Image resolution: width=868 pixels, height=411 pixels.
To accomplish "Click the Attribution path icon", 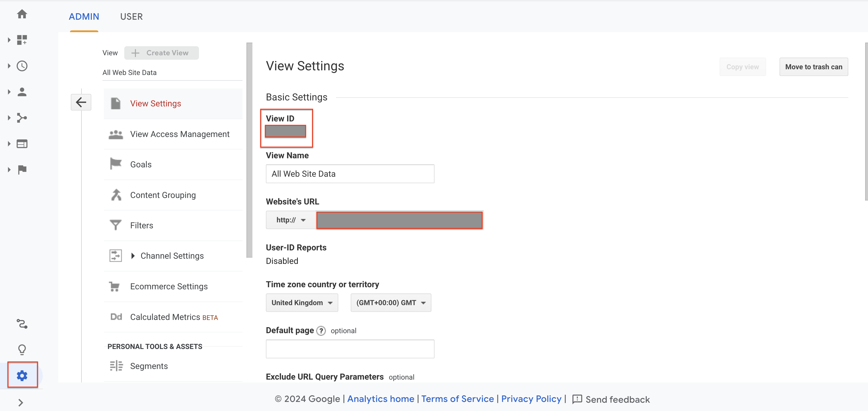I will [x=22, y=324].
